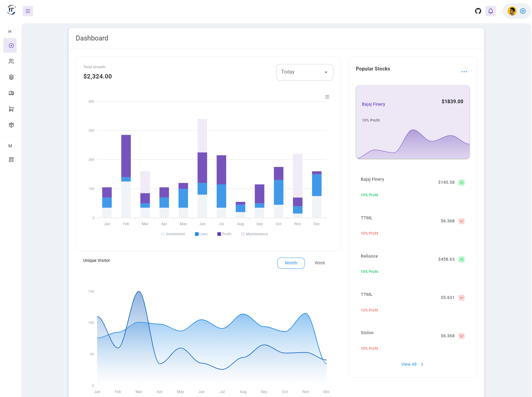Click green up arrow beside $458.63

tap(462, 259)
